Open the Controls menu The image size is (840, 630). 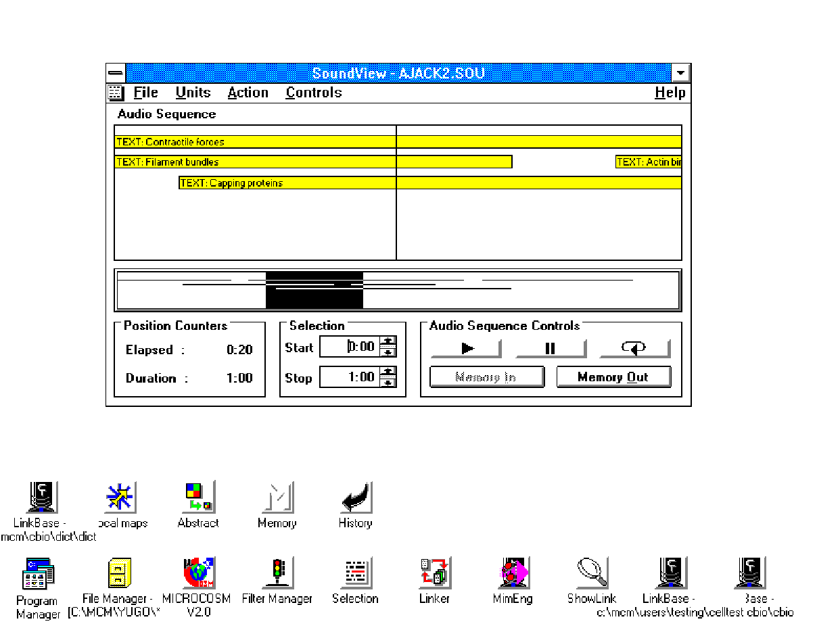click(313, 93)
